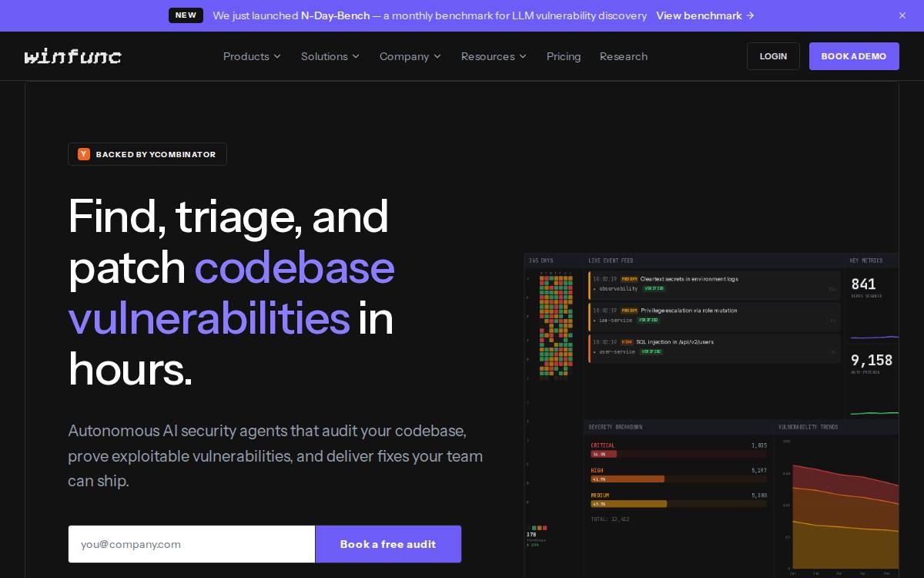924x578 pixels.
Task: Click the VERIFIED tag next to observability
Action: pos(654,289)
